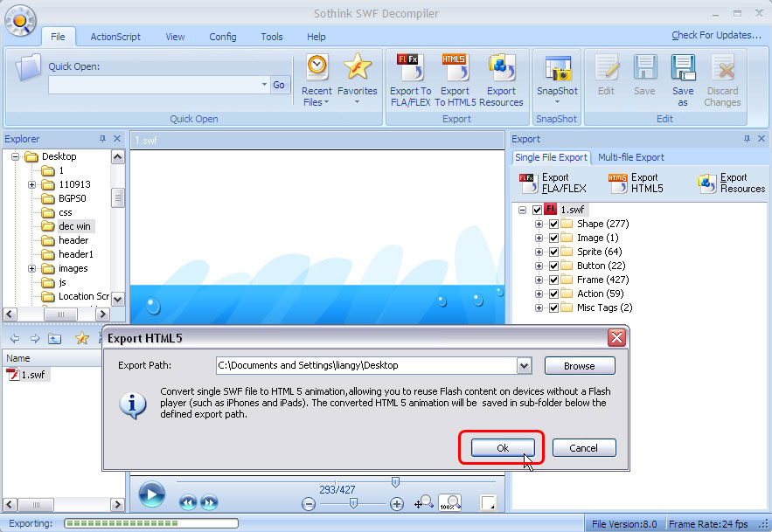The width and height of the screenshot is (772, 532).
Task: Expand the 110913 folder
Action: click(x=32, y=185)
